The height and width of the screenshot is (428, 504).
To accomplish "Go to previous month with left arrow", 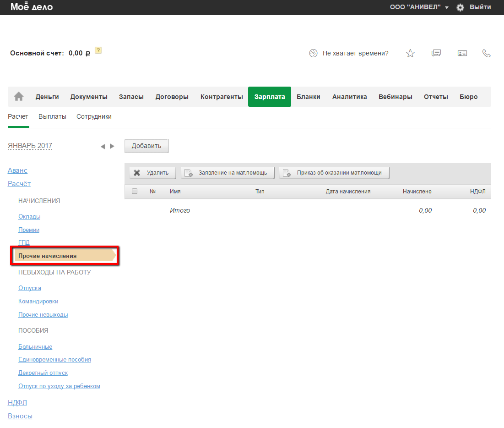I will coord(103,146).
